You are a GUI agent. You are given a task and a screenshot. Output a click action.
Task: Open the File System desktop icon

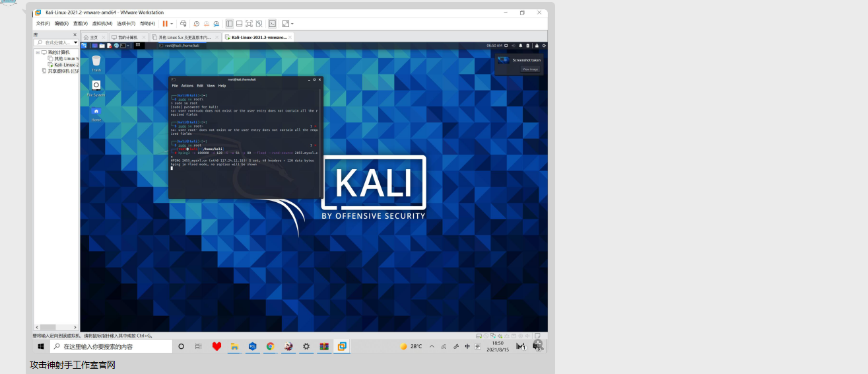click(96, 88)
